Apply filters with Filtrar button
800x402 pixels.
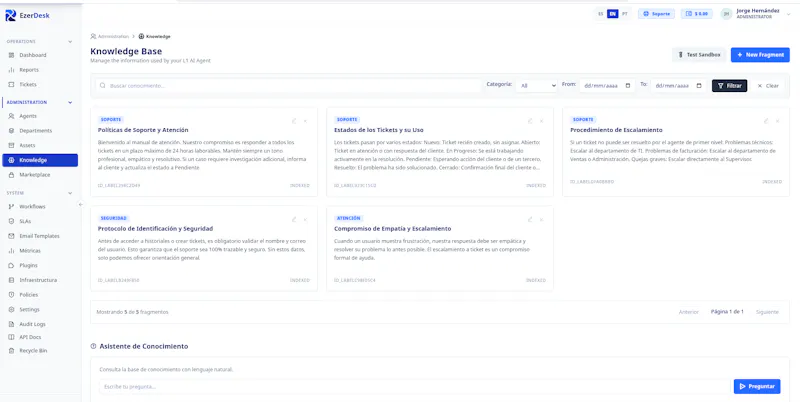730,86
